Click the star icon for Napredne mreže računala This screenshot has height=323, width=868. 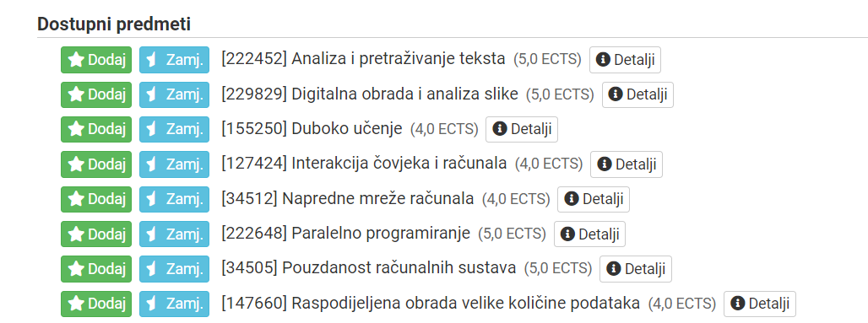pyautogui.click(x=75, y=199)
